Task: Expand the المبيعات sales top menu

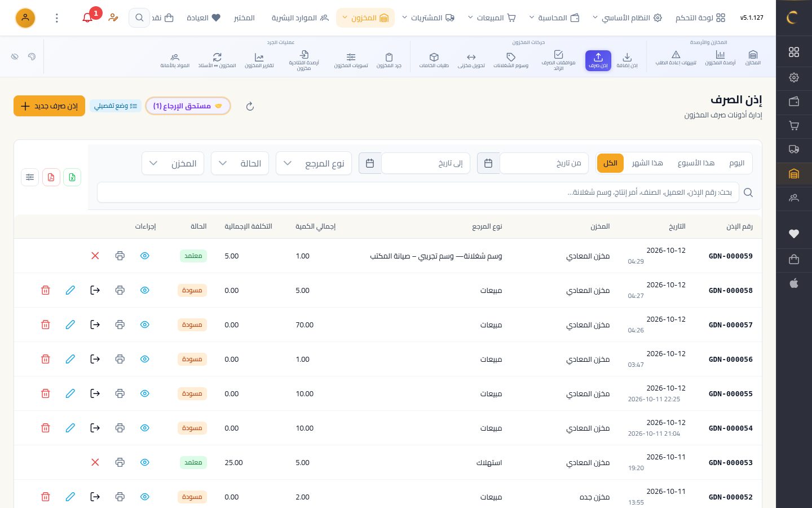Action: (492, 18)
